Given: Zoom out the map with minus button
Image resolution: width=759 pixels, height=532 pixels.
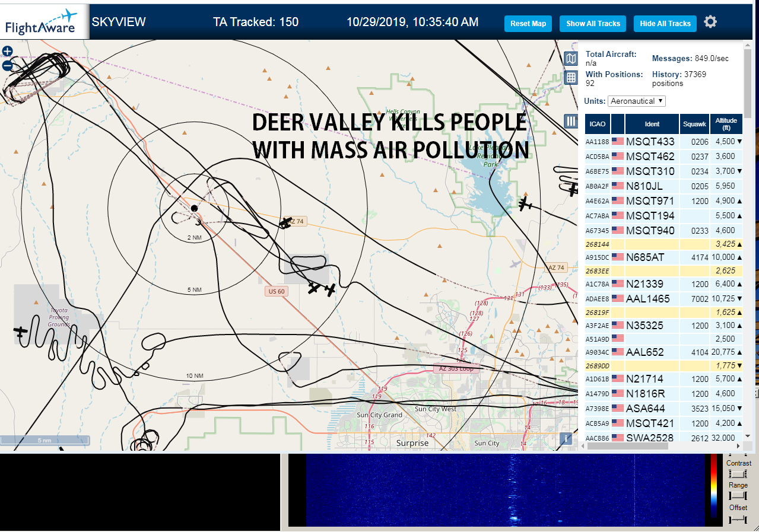Looking at the screenshot, I should coord(8,65).
